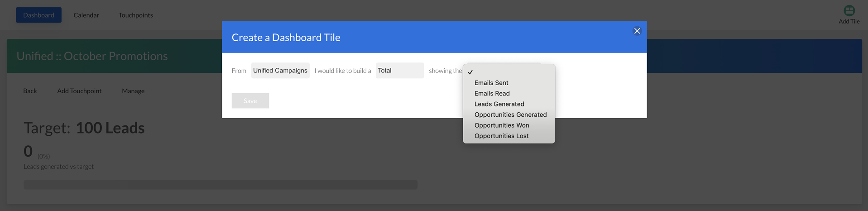Click the Target: 100 Leads text

(x=84, y=128)
